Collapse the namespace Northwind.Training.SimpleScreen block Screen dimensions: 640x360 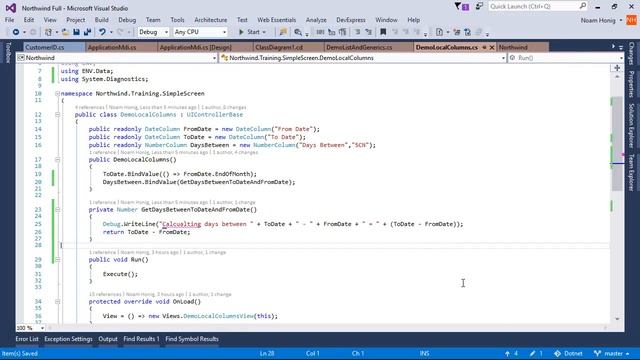point(58,93)
